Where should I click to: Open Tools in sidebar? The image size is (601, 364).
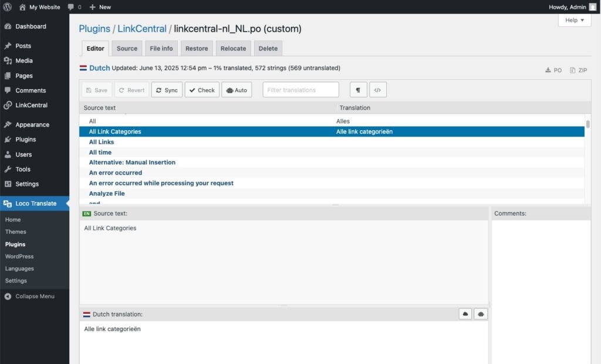[x=35, y=169]
